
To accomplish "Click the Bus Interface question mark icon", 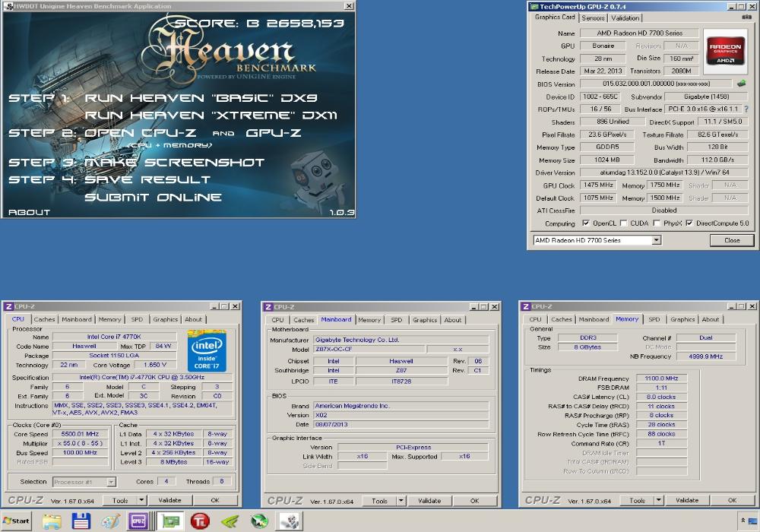I will (746, 109).
